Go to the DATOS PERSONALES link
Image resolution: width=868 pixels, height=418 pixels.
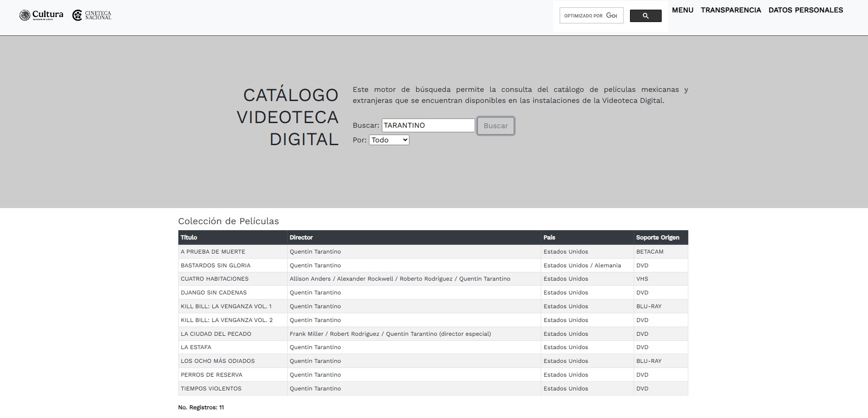coord(806,10)
